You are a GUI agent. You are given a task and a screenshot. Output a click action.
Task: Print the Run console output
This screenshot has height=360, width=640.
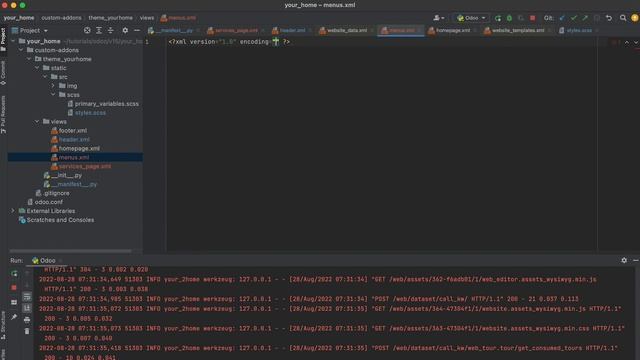pos(27,320)
